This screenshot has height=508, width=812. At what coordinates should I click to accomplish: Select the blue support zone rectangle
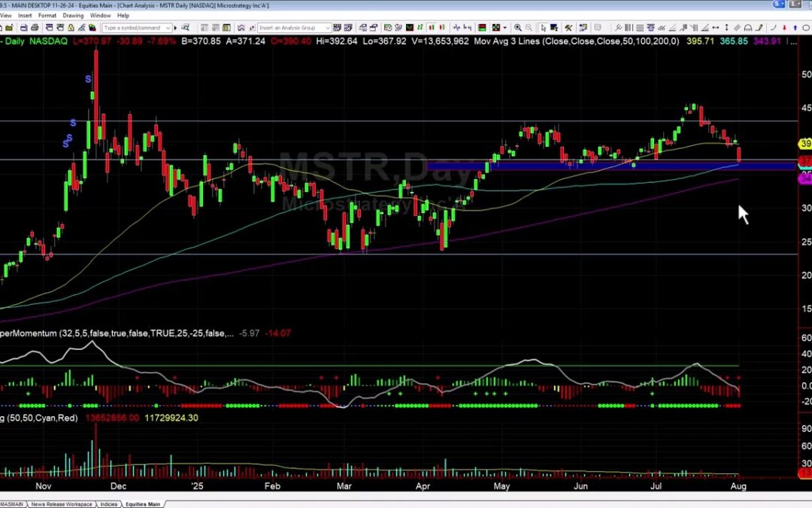(x=611, y=166)
